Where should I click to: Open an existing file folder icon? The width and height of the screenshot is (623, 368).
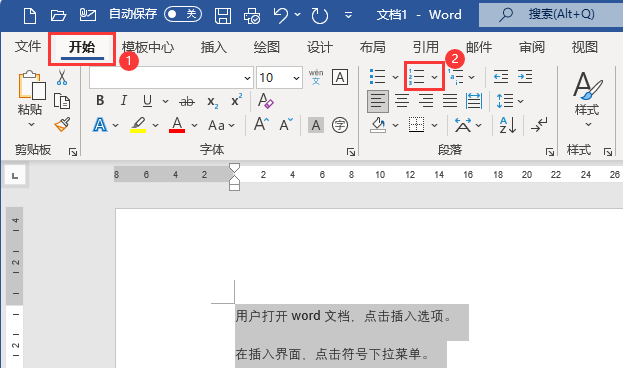click(58, 15)
